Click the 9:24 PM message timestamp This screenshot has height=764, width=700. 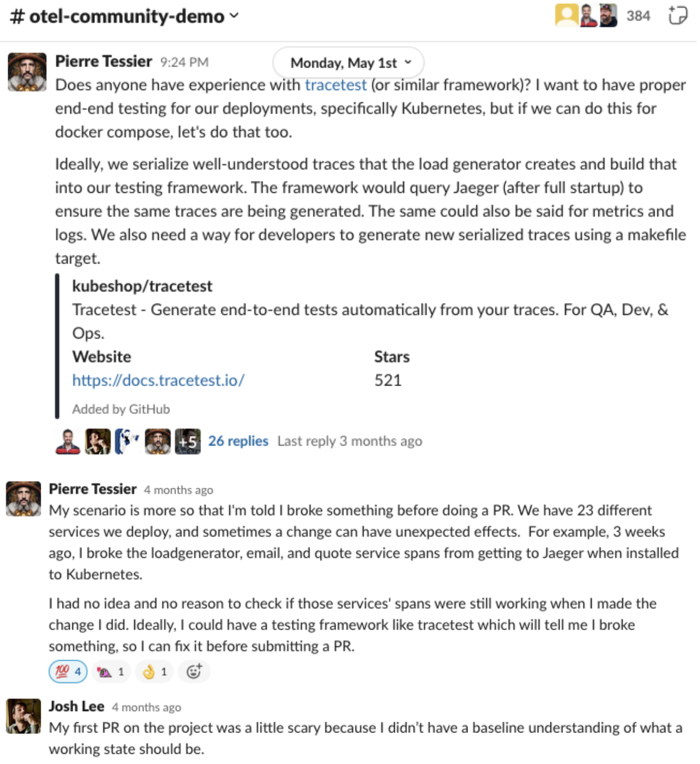coord(184,62)
